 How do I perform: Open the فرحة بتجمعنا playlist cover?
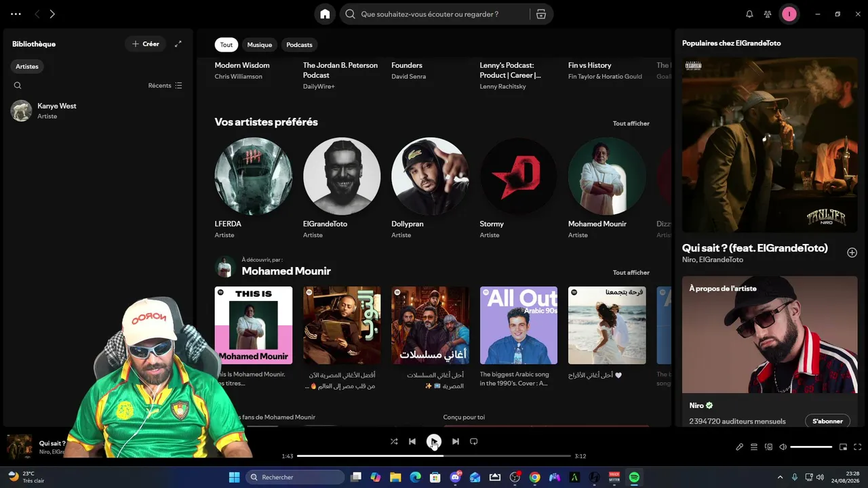pos(607,325)
